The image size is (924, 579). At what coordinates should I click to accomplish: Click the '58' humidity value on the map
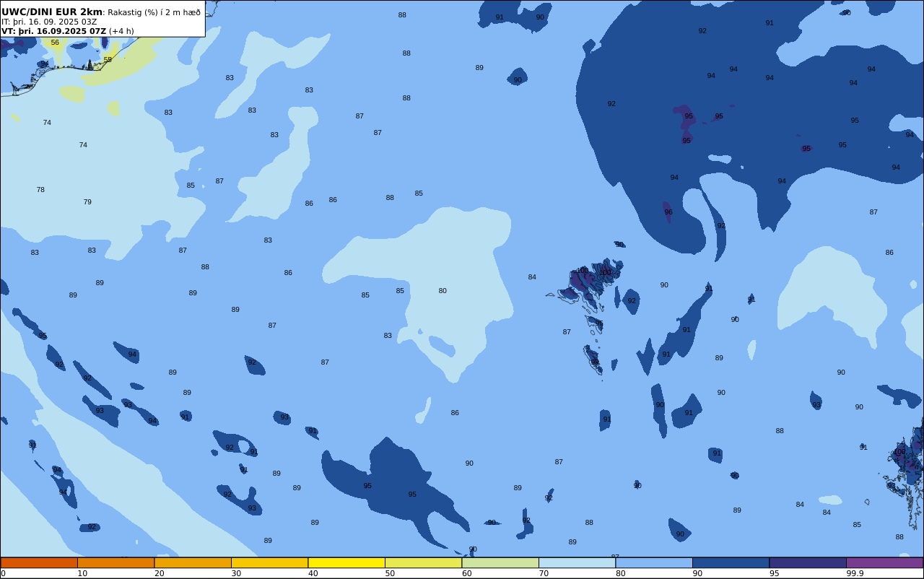pos(108,60)
